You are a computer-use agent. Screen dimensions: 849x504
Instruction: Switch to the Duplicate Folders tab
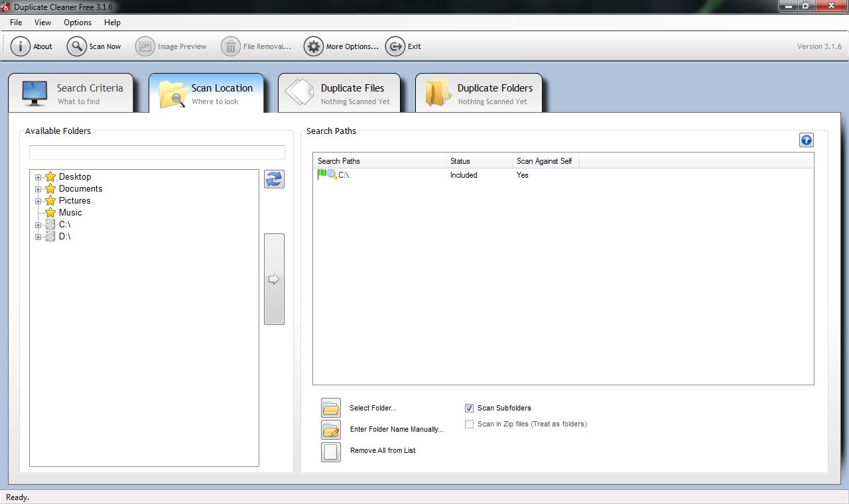coord(479,94)
